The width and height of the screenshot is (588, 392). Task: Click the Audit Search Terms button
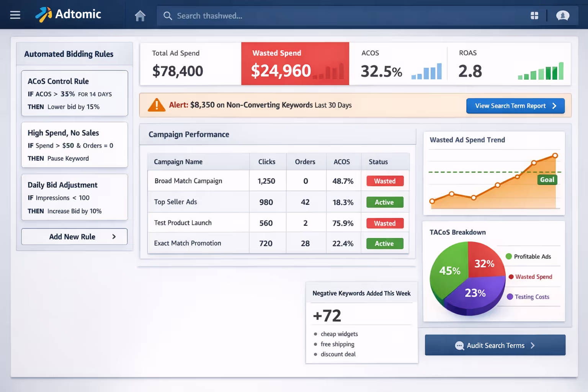point(495,345)
